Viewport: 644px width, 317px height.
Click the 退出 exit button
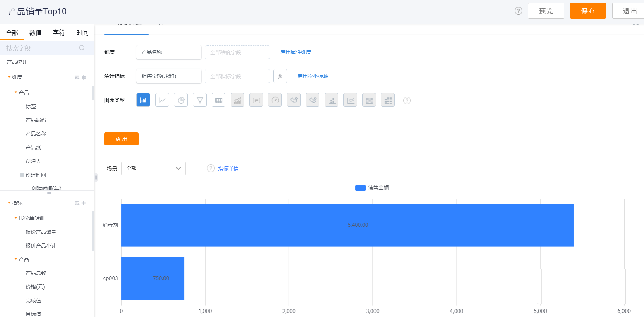629,11
